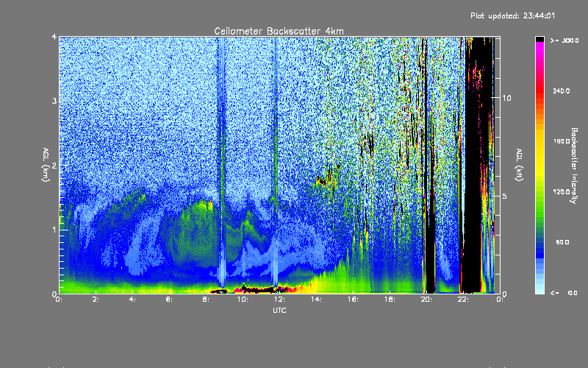The height and width of the screenshot is (368, 588).
Task: Click the '1' tick on the km axis
Action: pos(54,230)
